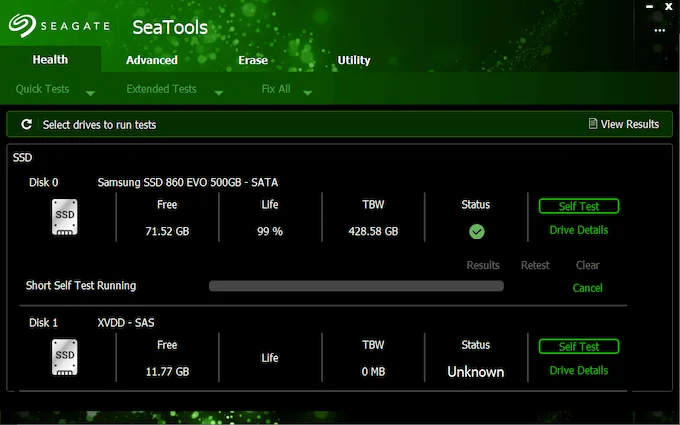Click the Disk 1 SSD drive icon
The image size is (680, 425).
point(65,357)
